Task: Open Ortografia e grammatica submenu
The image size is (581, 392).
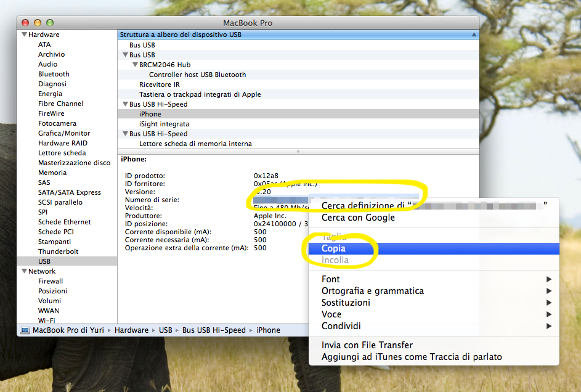Action: click(x=434, y=291)
